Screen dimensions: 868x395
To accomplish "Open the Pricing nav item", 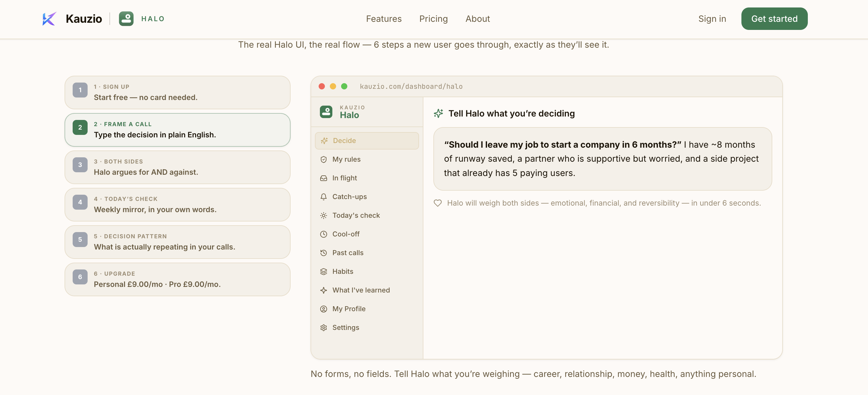I will [433, 19].
